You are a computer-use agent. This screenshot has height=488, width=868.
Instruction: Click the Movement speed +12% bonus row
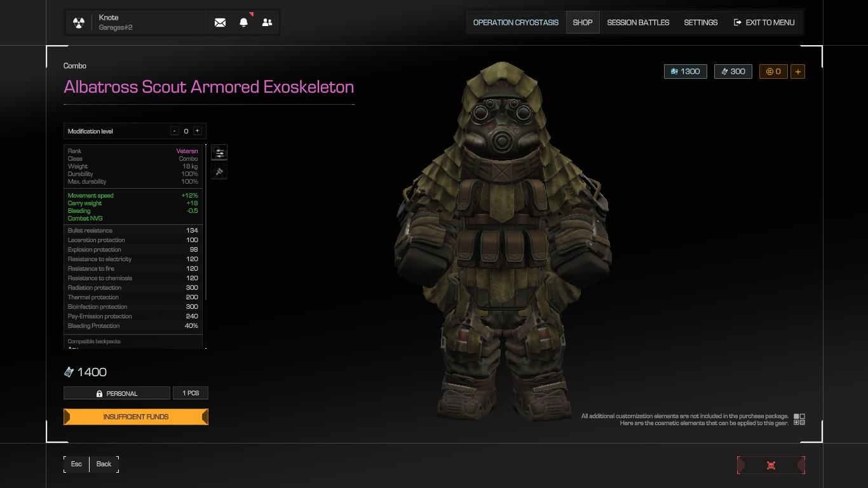coord(133,196)
